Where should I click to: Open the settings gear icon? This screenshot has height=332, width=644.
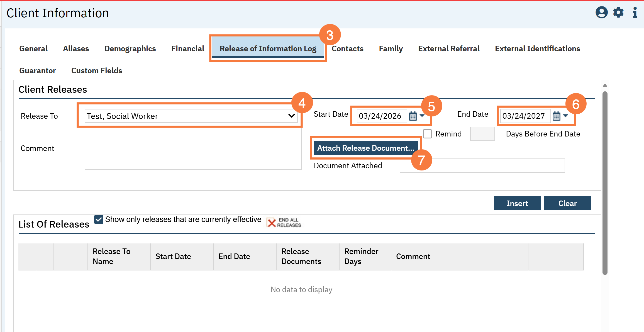click(x=618, y=13)
